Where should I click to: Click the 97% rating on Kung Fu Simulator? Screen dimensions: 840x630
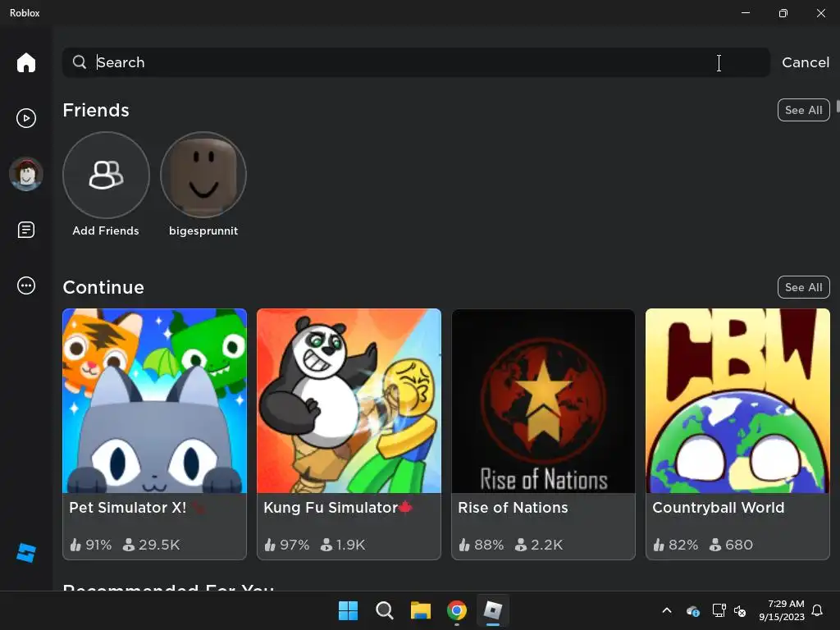click(x=286, y=545)
